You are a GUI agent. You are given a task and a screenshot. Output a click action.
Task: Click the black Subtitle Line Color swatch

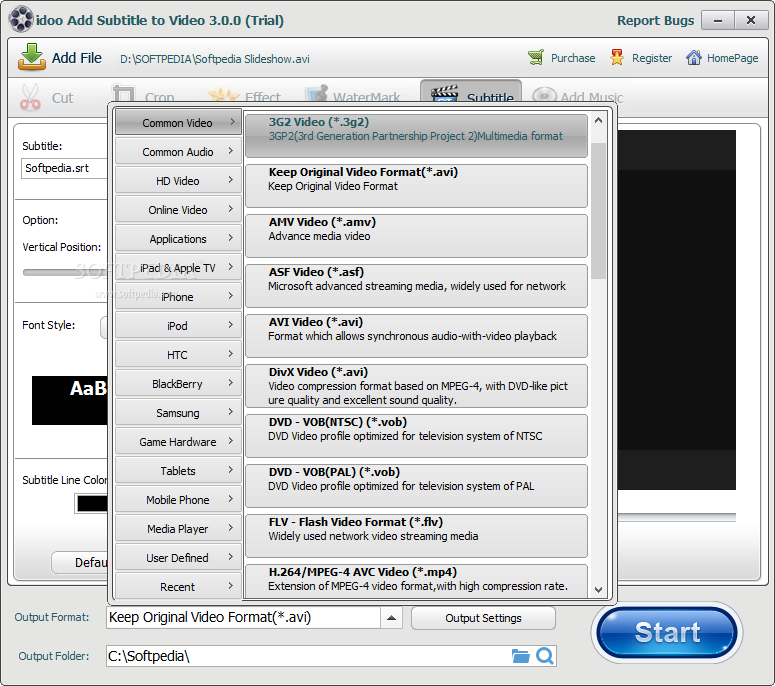pos(92,504)
